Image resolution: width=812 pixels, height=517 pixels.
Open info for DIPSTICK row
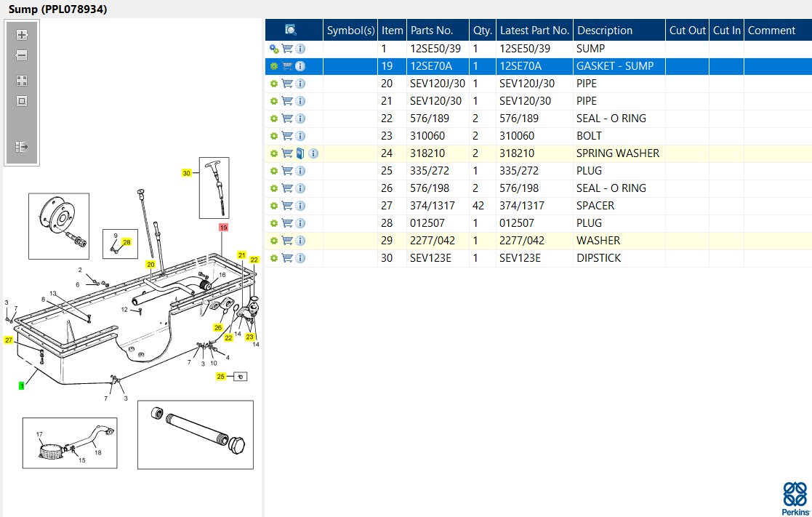pyautogui.click(x=300, y=258)
